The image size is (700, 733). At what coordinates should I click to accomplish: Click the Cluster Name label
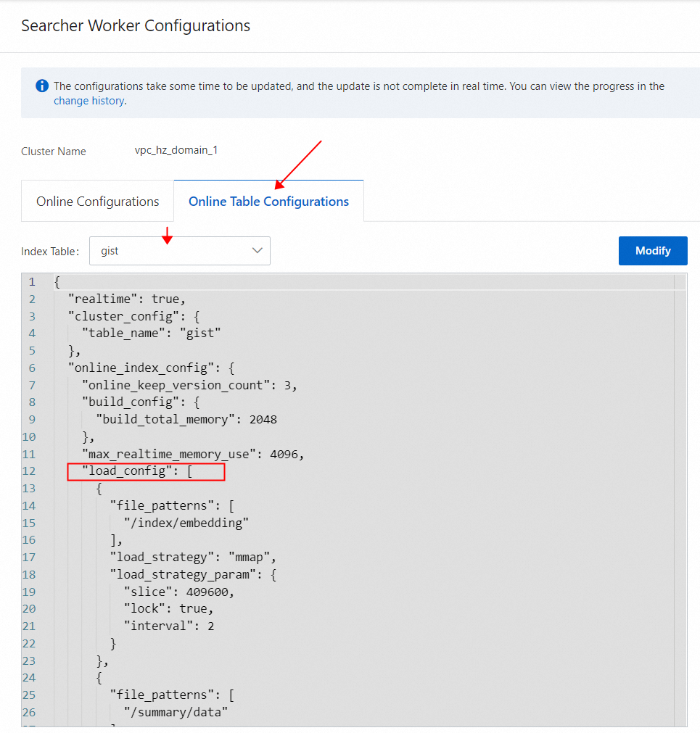click(53, 152)
